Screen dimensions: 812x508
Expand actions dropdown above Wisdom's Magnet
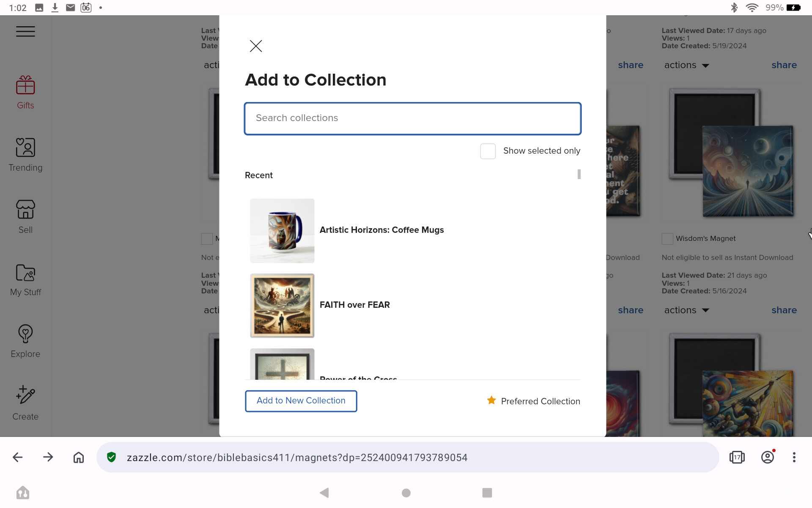[686, 65]
